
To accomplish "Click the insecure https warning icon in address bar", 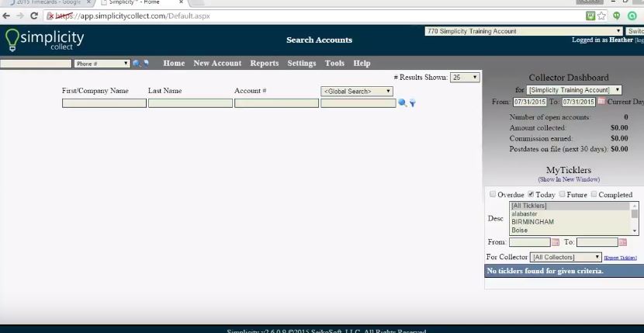I will [x=50, y=16].
